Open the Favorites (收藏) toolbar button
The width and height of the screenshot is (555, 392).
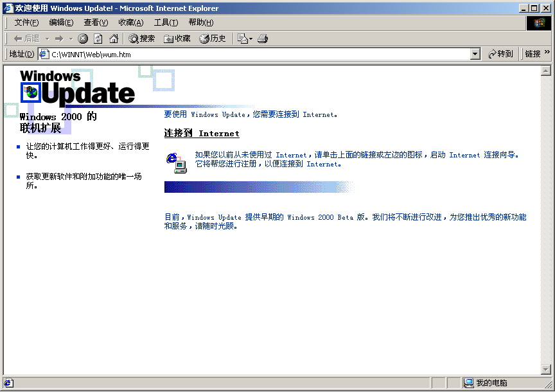pyautogui.click(x=177, y=39)
